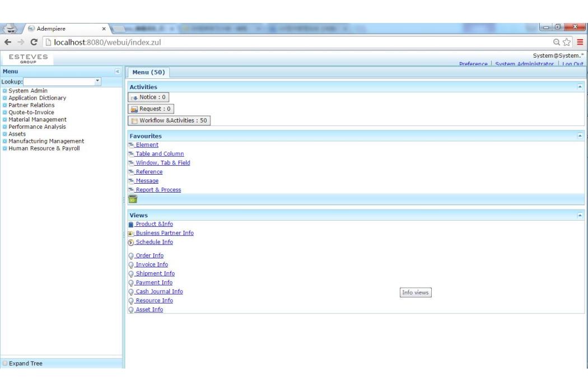Click the icon next to Element favourite
The height and width of the screenshot is (392, 588).
coord(131,145)
